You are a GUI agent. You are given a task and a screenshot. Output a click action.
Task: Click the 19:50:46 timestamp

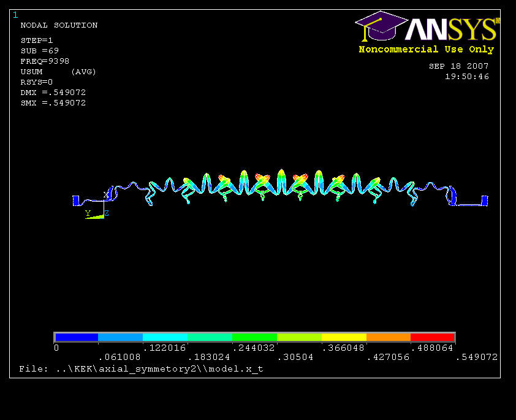467,77
